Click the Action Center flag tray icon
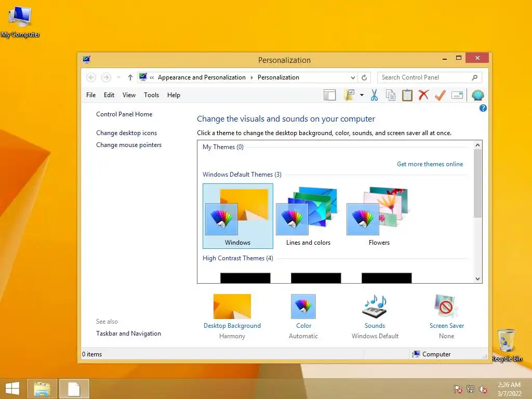This screenshot has width=532, height=399. (458, 389)
